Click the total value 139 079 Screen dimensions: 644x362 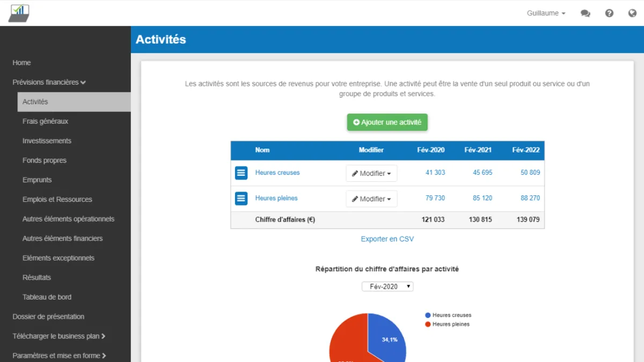[528, 220]
